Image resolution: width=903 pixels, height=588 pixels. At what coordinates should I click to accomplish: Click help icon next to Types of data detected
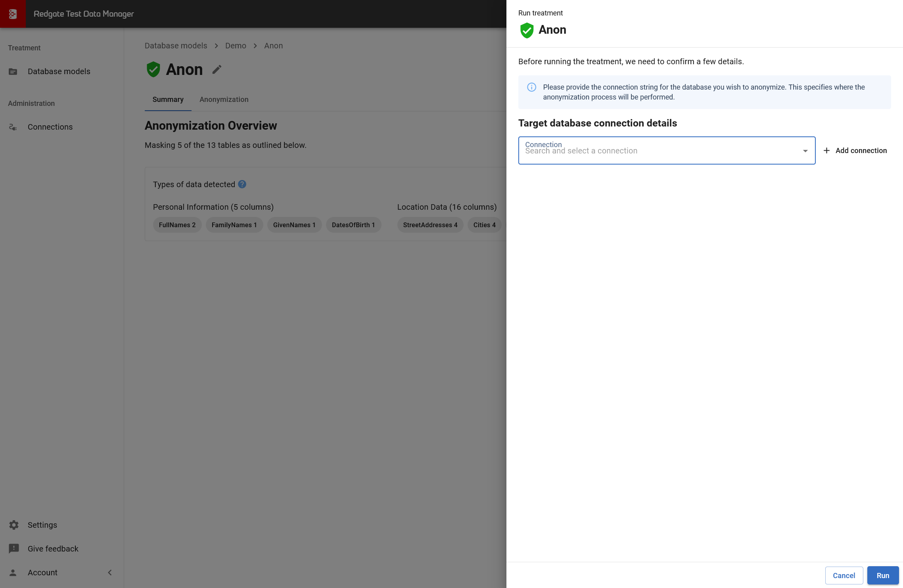[242, 184]
